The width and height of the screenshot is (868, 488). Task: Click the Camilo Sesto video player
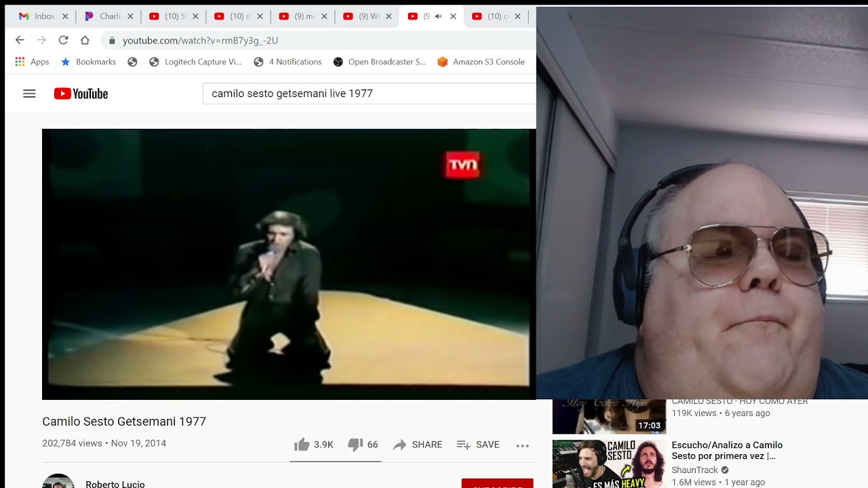(289, 264)
